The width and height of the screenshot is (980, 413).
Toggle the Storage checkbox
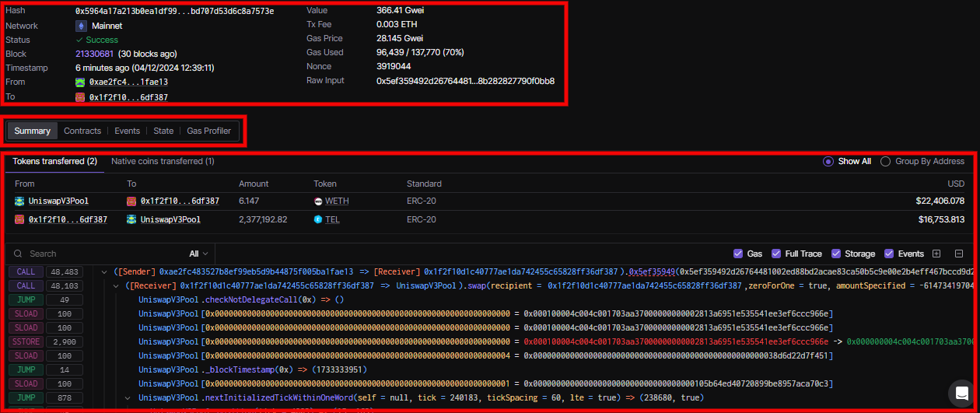tap(836, 254)
